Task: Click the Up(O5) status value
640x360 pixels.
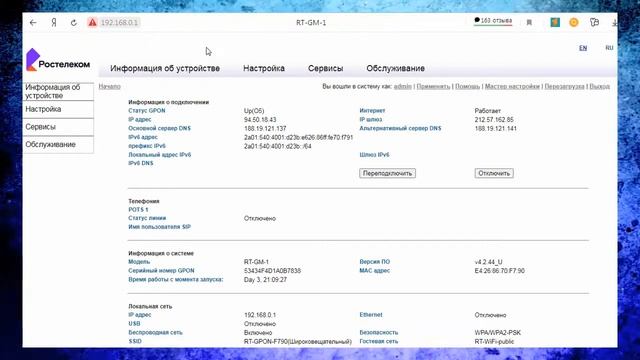Action: pyautogui.click(x=254, y=111)
